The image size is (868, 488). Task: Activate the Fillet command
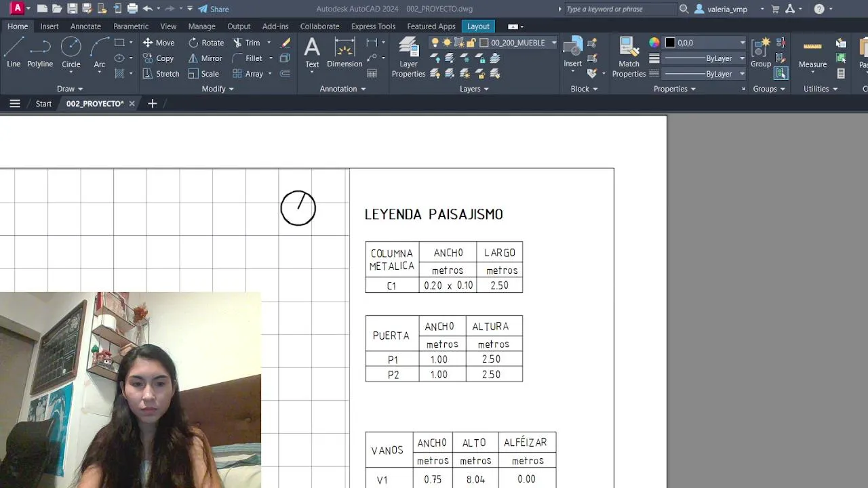[248, 58]
